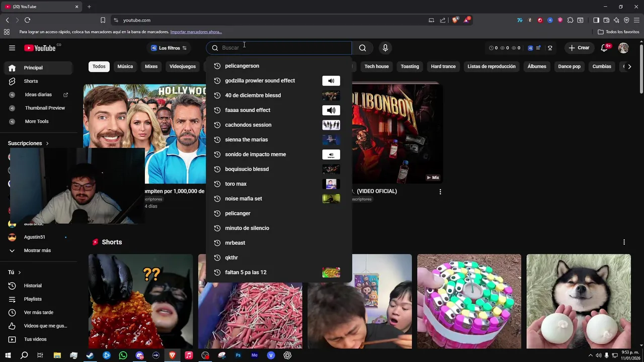Viewport: 644px width, 362px height.
Task: Start voice search with the microphone
Action: coord(385,48)
